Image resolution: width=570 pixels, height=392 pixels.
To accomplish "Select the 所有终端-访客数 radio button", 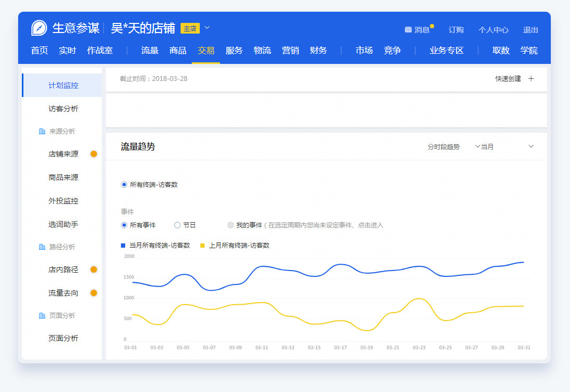I will pos(124,185).
